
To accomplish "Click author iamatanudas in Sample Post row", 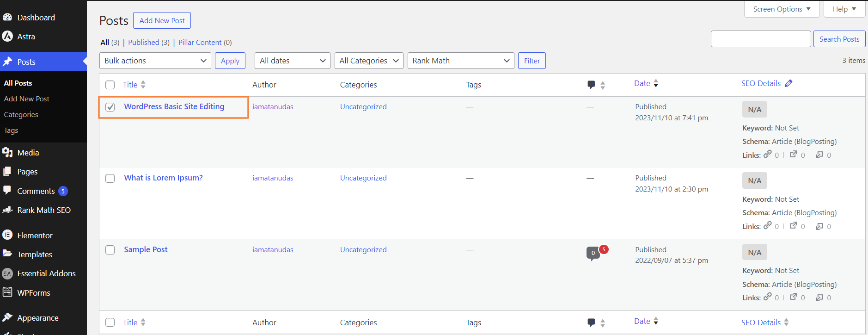I will coord(273,249).
